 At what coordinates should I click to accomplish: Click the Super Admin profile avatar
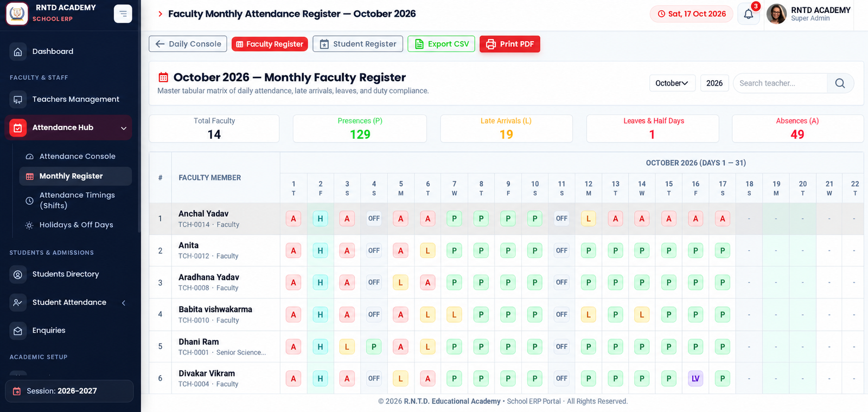[x=776, y=14]
